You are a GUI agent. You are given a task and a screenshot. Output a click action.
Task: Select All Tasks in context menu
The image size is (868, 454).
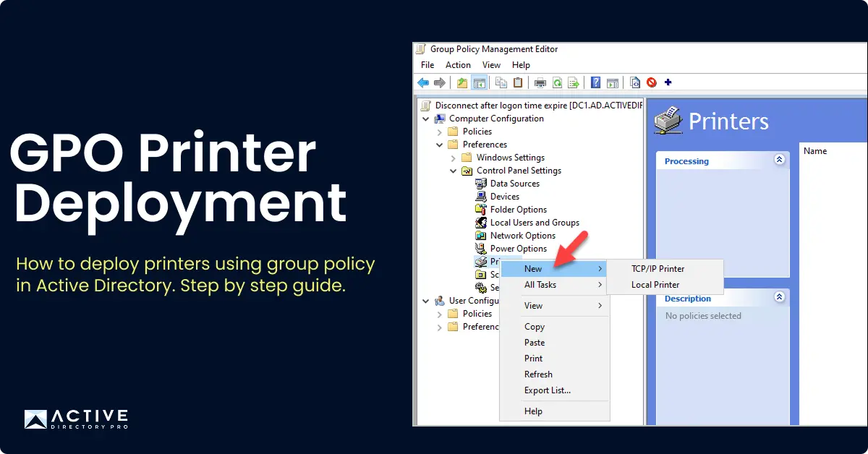click(555, 285)
